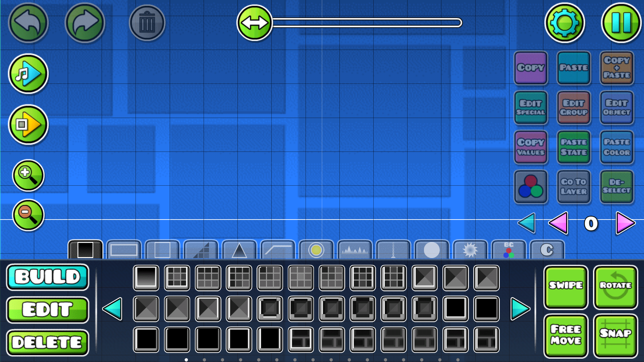This screenshot has height=362, width=644.
Task: Click the Go To Layer button
Action: pos(574,186)
